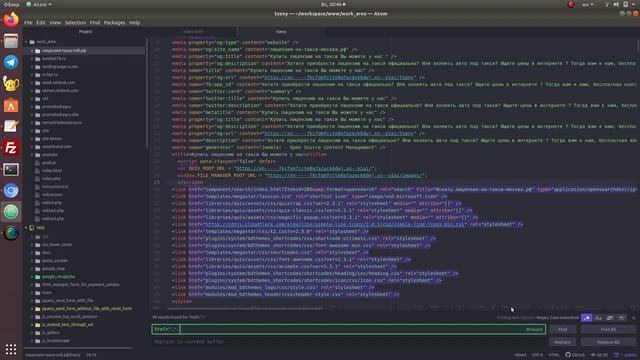
Task: Open the Обзор activities overview
Action: pos(11,4)
